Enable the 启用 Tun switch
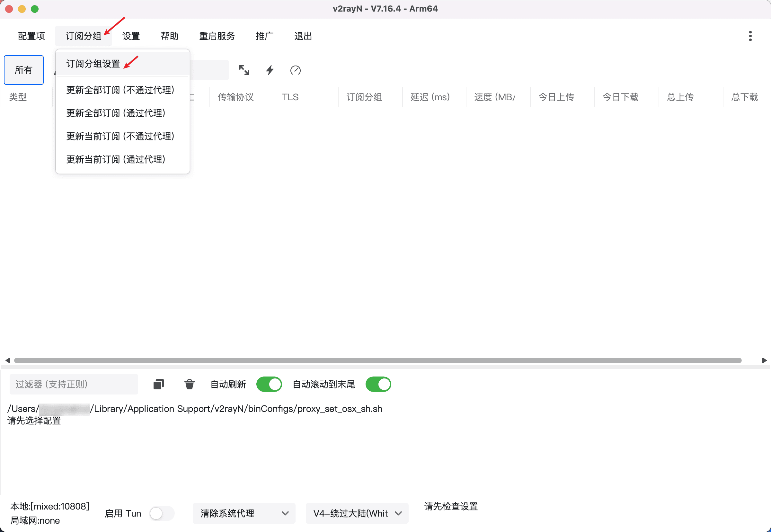771x532 pixels. tap(162, 513)
